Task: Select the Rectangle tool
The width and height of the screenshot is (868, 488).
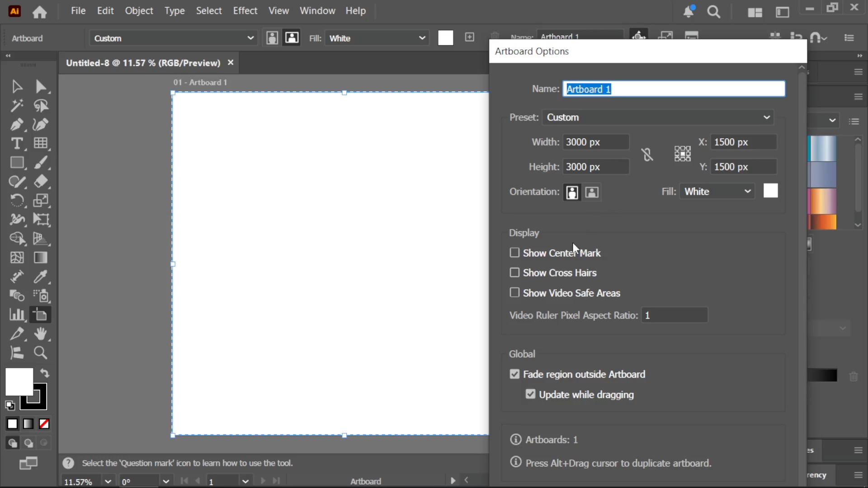Action: [17, 163]
